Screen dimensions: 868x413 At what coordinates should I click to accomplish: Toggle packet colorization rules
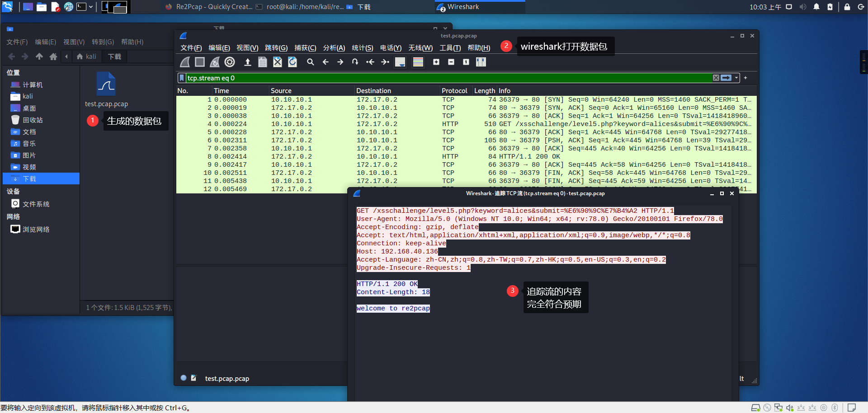point(418,62)
